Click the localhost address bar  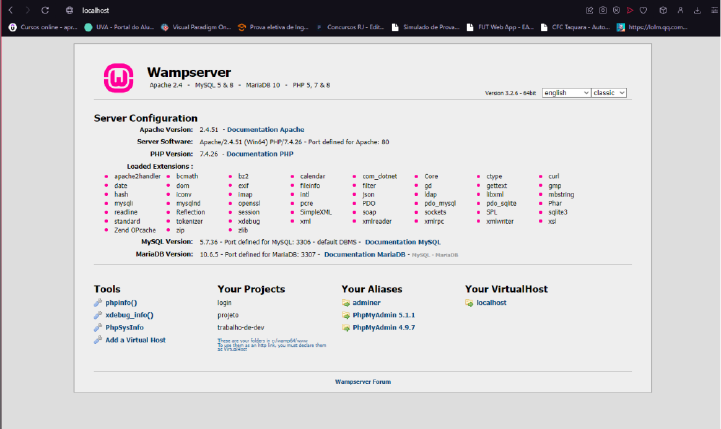click(x=96, y=10)
